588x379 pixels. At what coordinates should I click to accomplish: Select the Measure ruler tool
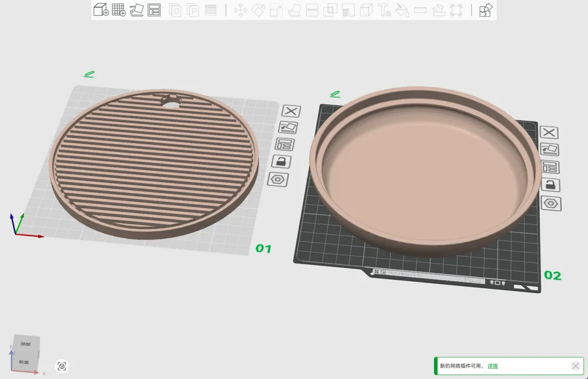point(420,10)
